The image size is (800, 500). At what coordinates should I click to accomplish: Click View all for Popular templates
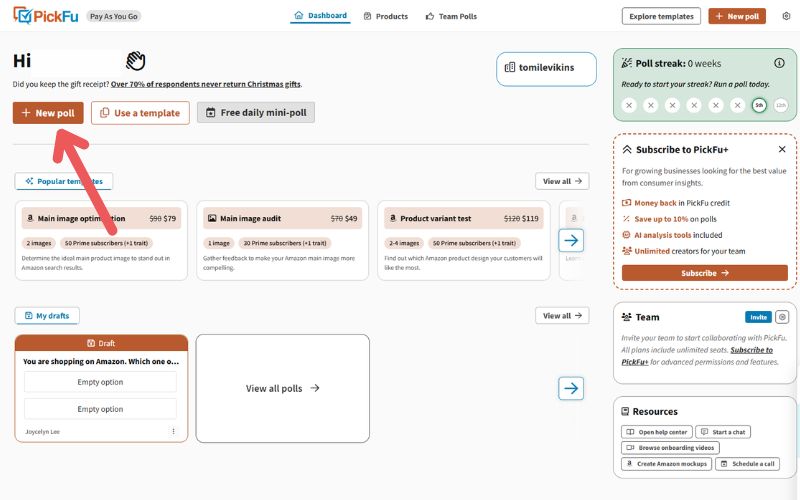pos(562,181)
